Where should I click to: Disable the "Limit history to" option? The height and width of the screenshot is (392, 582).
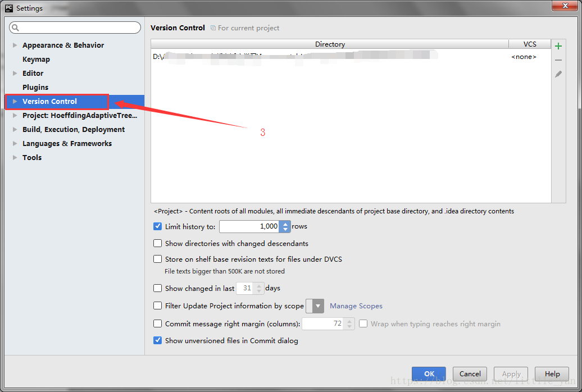[157, 226]
